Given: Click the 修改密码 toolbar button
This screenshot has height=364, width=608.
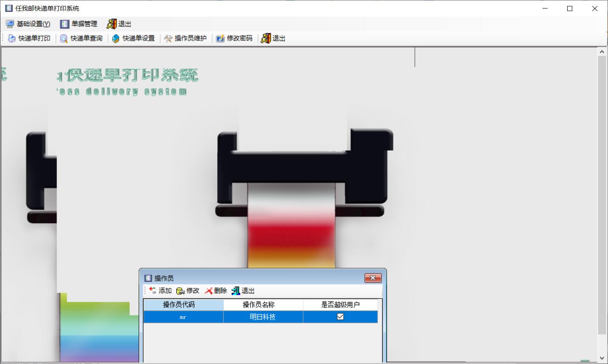Looking at the screenshot, I should 235,38.
